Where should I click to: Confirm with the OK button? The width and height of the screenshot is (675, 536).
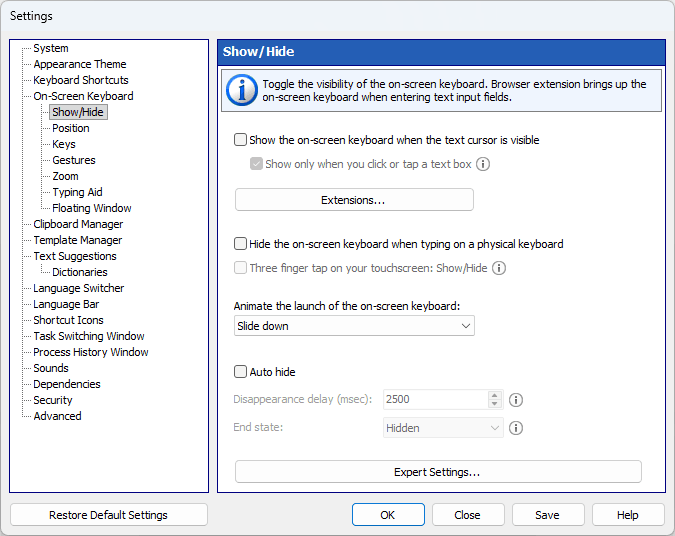388,515
